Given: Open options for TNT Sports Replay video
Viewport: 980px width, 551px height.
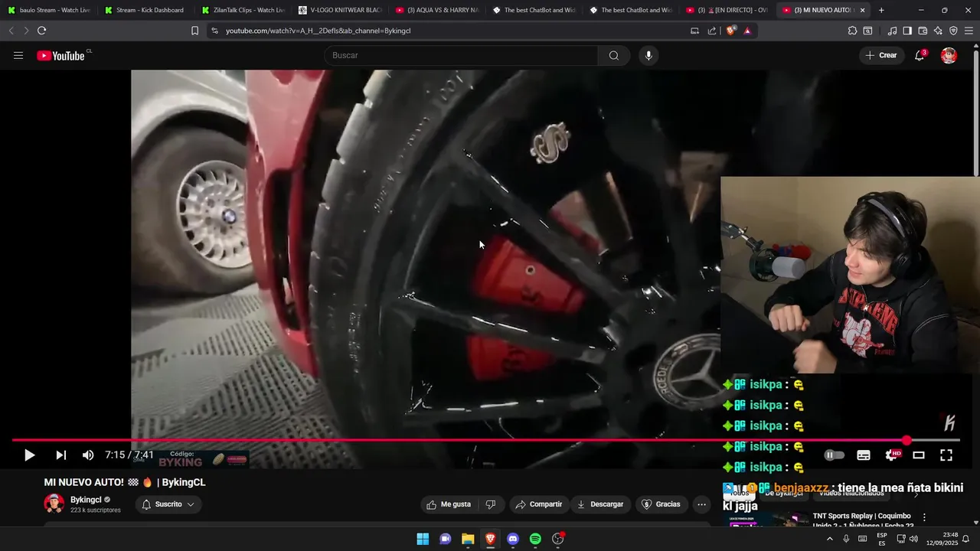Looking at the screenshot, I should 924,517.
